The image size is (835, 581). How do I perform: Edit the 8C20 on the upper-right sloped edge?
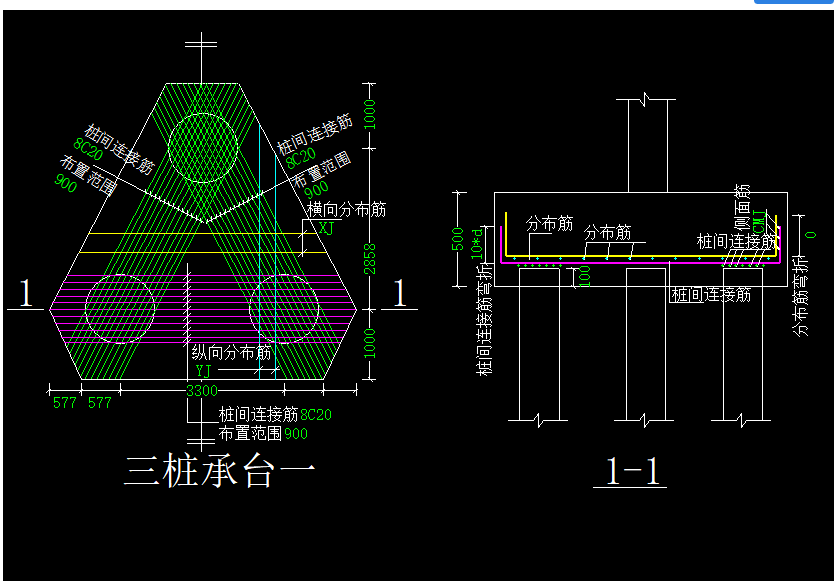[x=301, y=158]
